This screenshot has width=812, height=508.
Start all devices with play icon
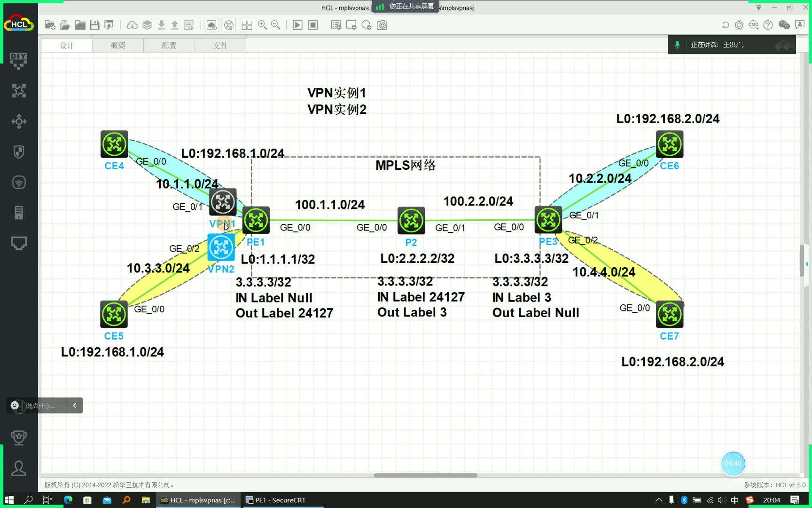click(298, 25)
